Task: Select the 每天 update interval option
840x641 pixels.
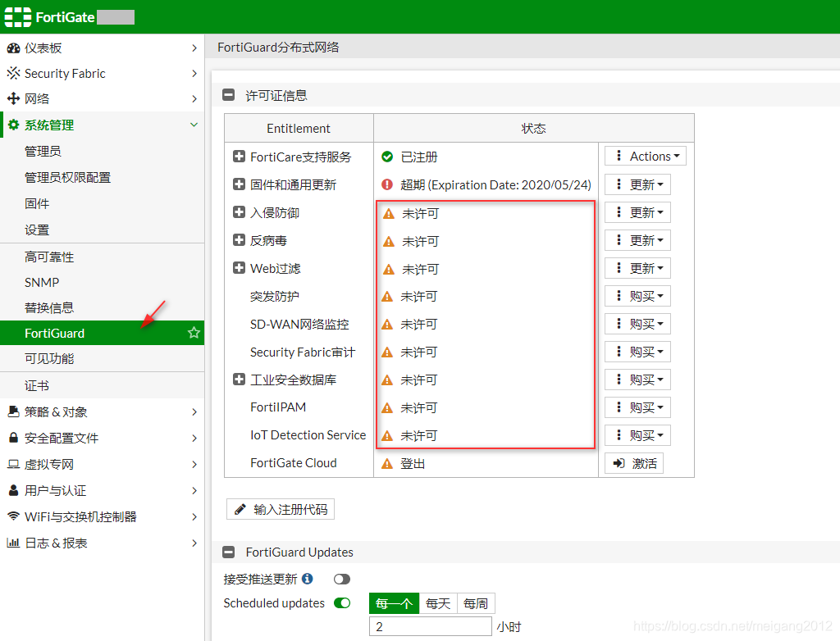Action: pyautogui.click(x=438, y=603)
